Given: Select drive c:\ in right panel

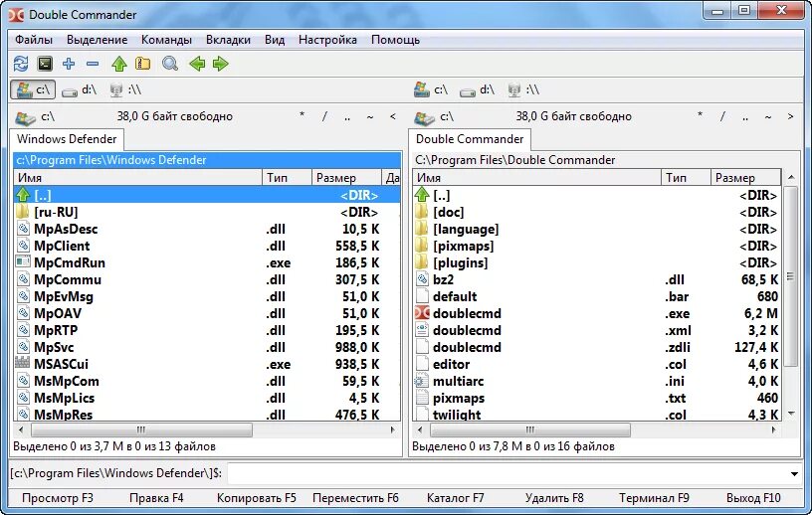Looking at the screenshot, I should coord(431,89).
